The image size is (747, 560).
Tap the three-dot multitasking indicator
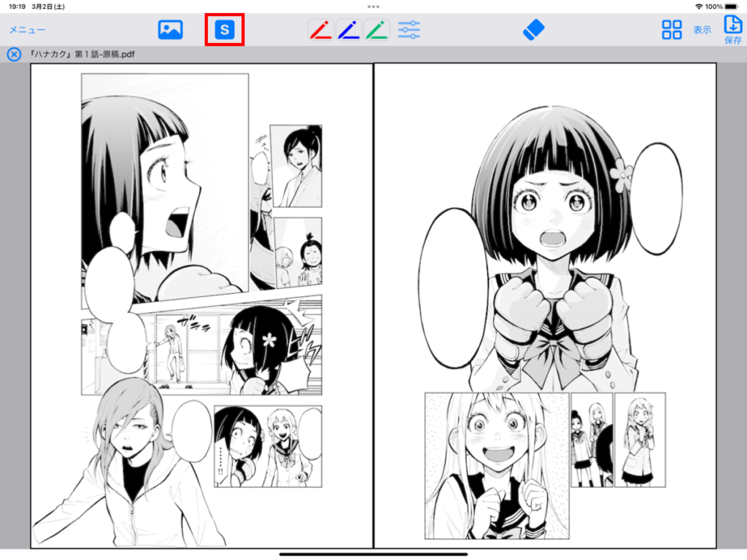pos(373,7)
